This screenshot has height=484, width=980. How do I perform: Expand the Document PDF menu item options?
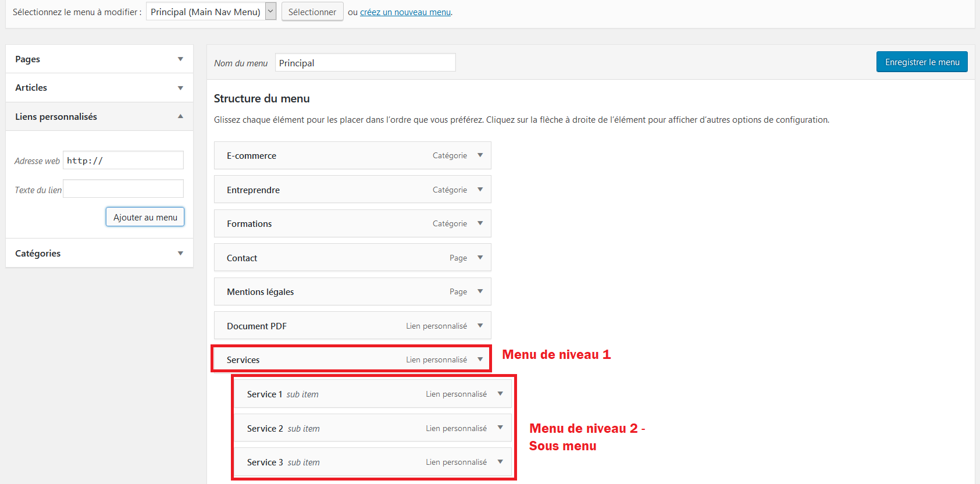(480, 326)
